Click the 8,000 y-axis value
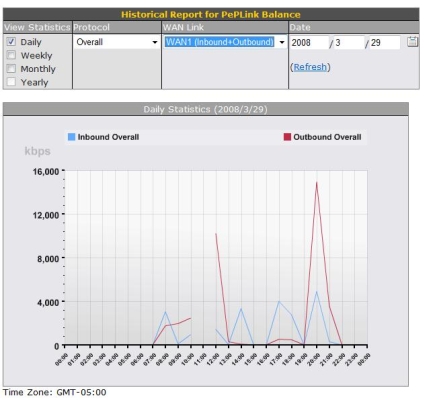Image resolution: width=425 pixels, height=400 pixels. tap(48, 259)
